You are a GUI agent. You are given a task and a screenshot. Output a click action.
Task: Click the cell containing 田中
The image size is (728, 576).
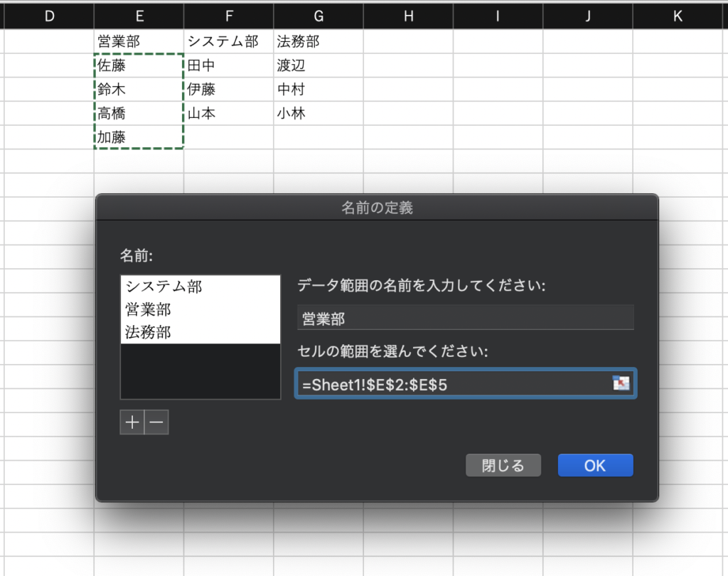tap(228, 65)
